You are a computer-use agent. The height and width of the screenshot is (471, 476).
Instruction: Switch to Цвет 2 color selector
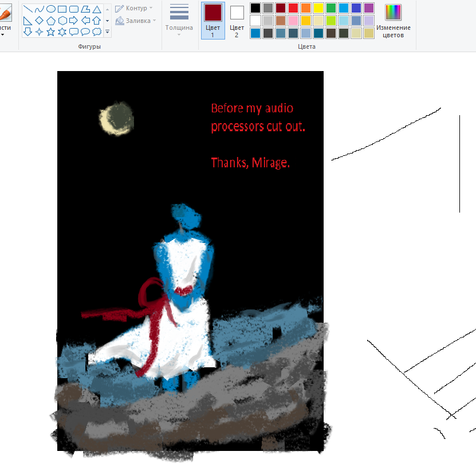pos(237,21)
